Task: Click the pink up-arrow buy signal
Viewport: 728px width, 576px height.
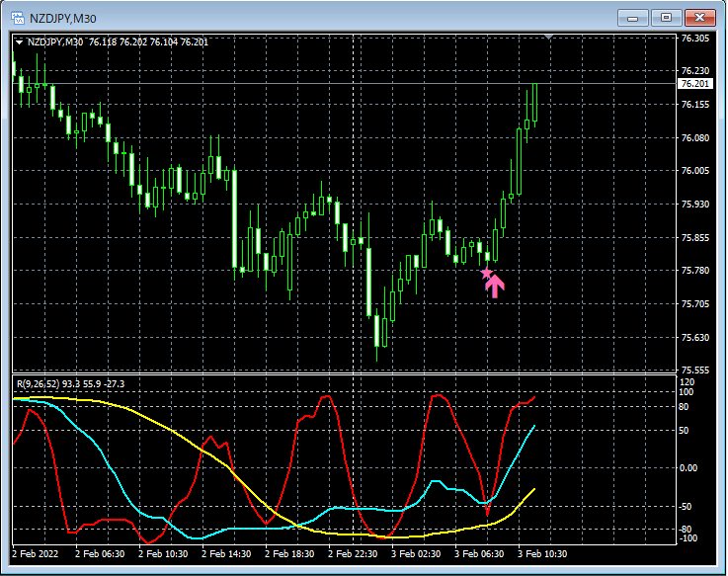Action: pyautogui.click(x=495, y=286)
